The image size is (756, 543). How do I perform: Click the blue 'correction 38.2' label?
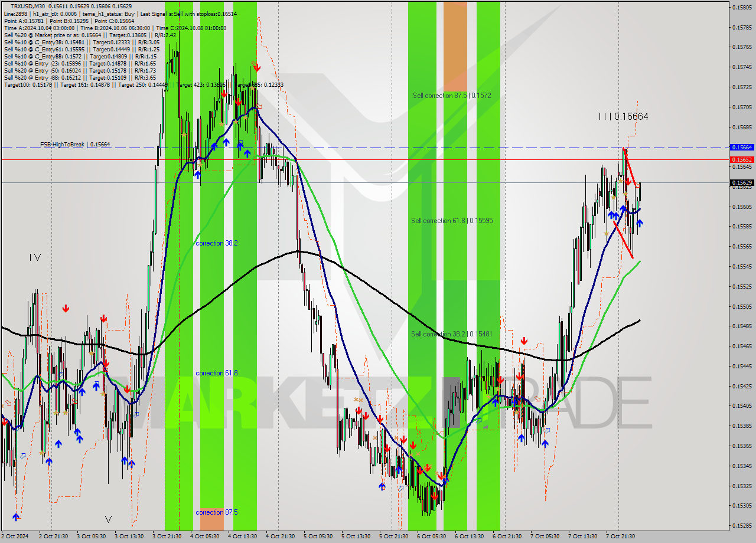[217, 243]
